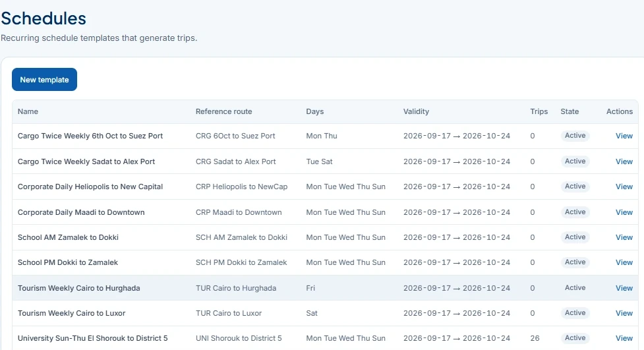Screen dimensions: 644x350
Task: Click the New template button
Action: [44, 79]
